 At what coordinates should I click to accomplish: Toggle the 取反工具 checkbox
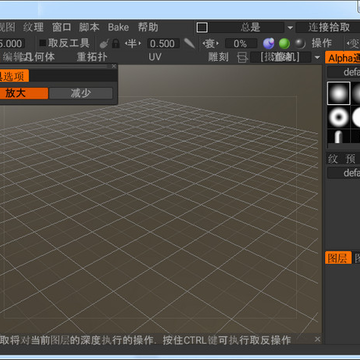tap(43, 43)
